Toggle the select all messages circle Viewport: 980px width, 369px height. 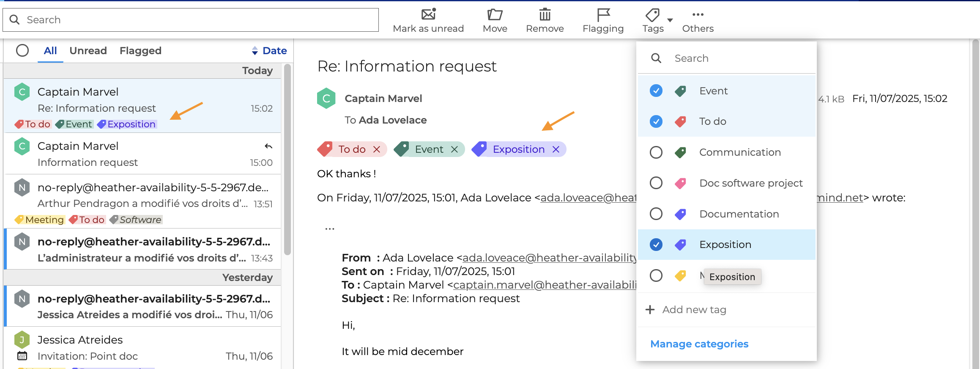pos(22,50)
